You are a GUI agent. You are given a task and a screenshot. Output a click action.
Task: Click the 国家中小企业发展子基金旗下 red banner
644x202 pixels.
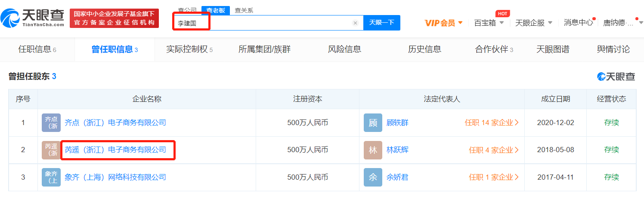click(114, 18)
